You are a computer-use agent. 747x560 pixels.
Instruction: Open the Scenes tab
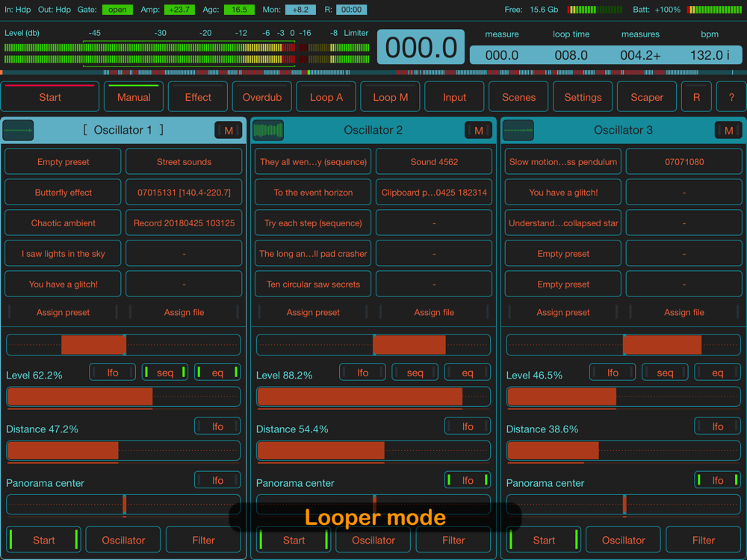click(518, 97)
